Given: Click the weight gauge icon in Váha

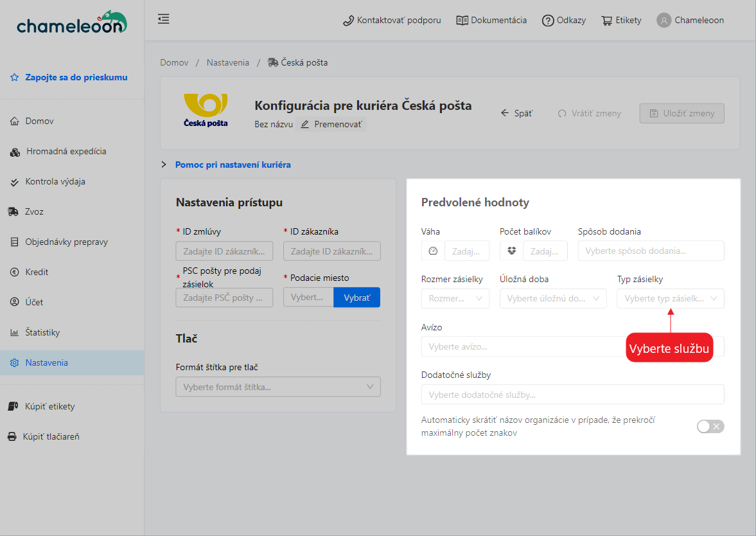Looking at the screenshot, I should pos(433,251).
